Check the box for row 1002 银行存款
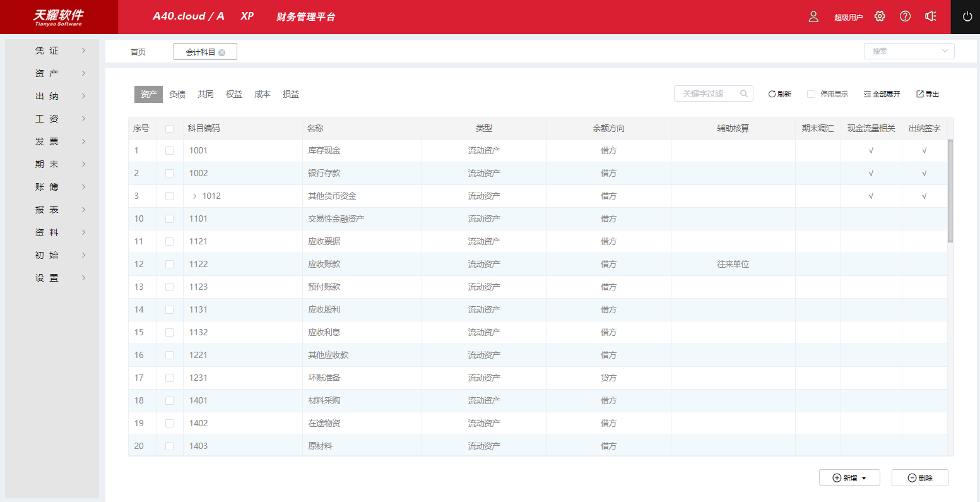The width and height of the screenshot is (980, 502). (x=169, y=174)
